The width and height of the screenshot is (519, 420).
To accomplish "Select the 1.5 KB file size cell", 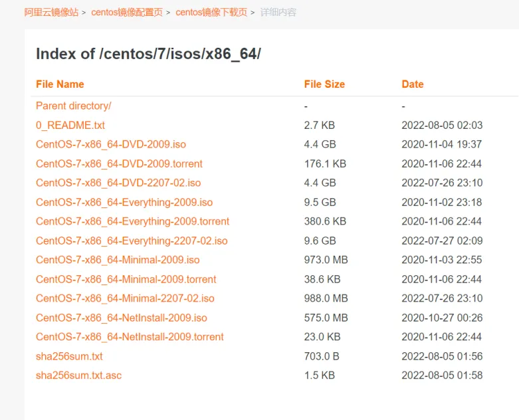I will pyautogui.click(x=320, y=375).
